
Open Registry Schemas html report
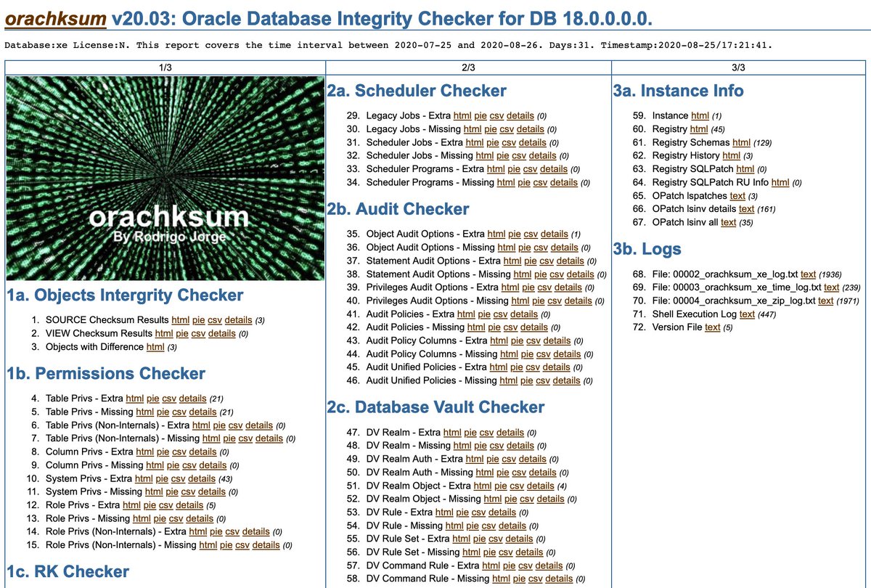click(742, 142)
